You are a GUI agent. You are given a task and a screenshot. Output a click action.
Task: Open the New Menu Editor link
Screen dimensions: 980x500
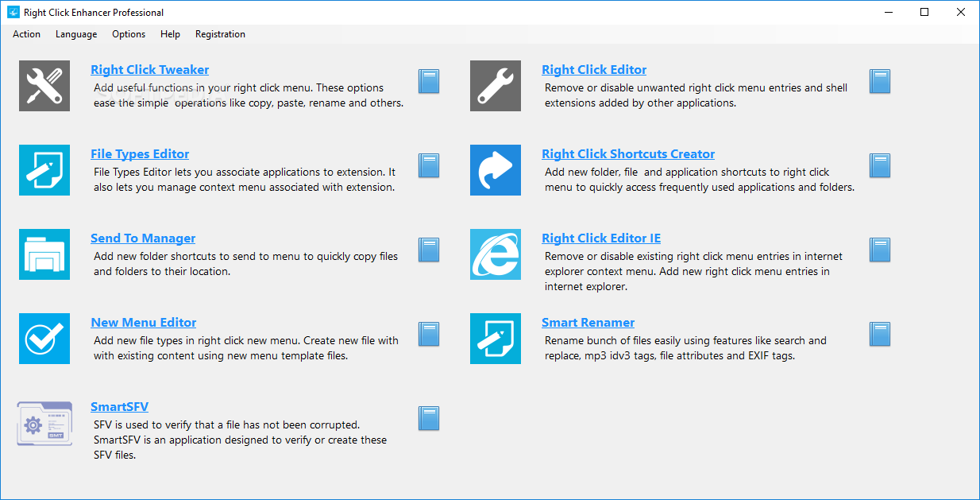point(144,323)
